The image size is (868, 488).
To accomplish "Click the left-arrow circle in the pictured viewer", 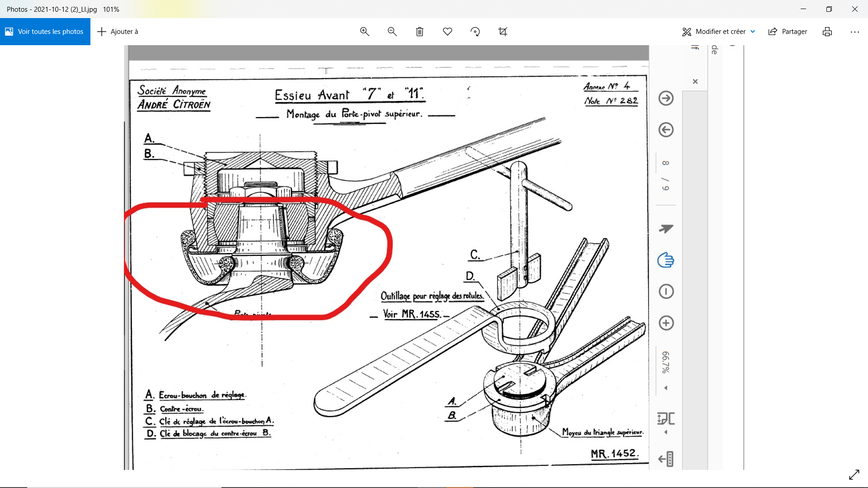I will [x=666, y=130].
